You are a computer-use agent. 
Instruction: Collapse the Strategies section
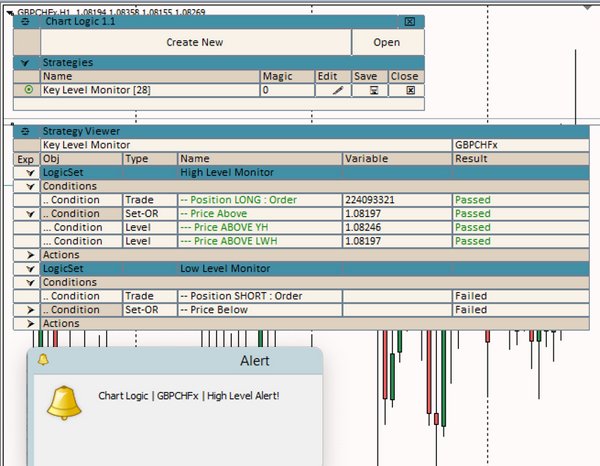(x=25, y=63)
